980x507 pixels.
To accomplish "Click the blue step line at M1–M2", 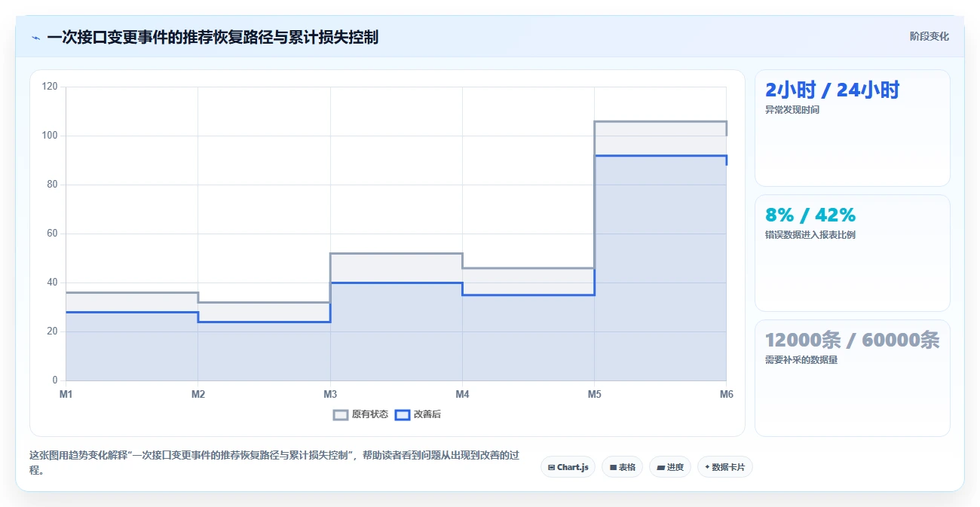I will point(132,312).
